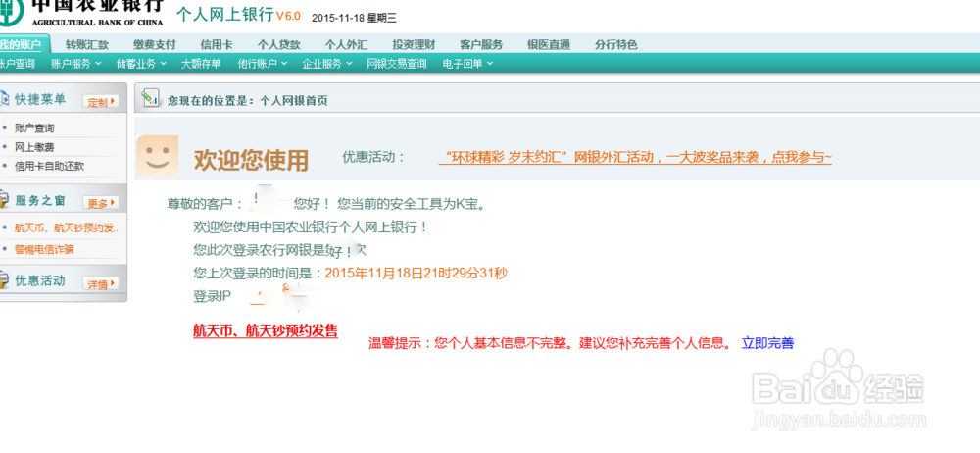Open 网上缴费 quick menu link
980x453 pixels.
coord(34,147)
